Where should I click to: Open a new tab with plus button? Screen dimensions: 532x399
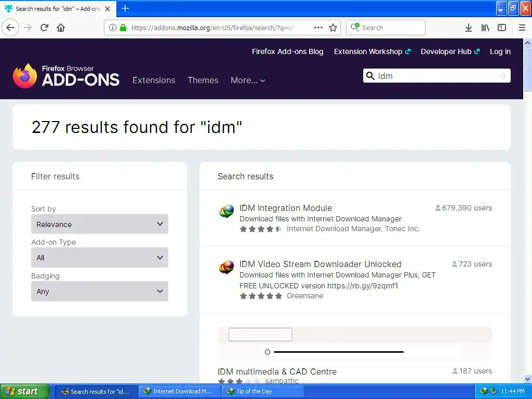(125, 8)
